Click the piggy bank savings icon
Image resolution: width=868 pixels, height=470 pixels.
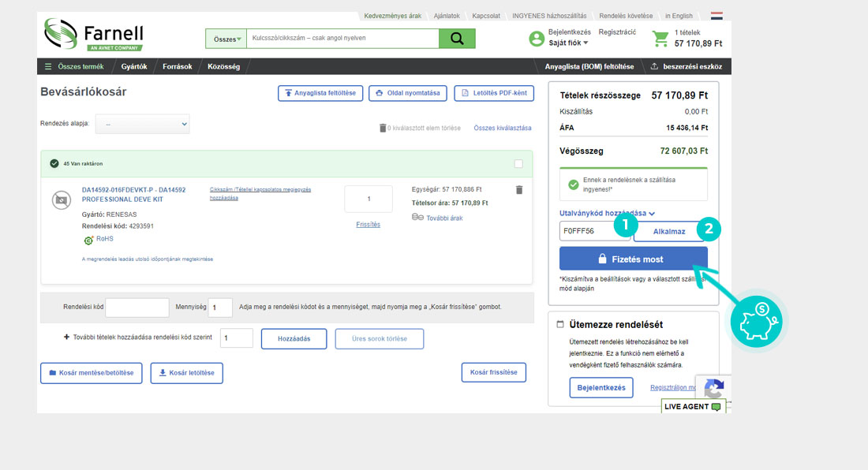coord(756,321)
